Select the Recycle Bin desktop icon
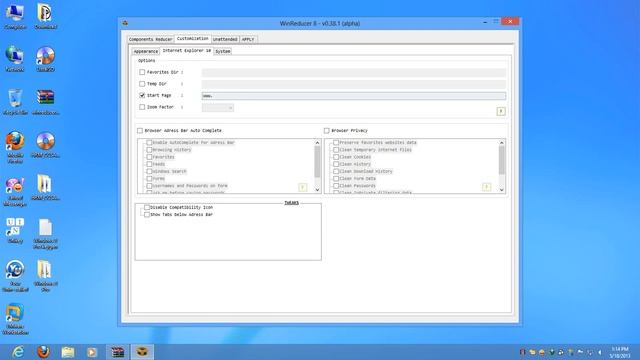 pyautogui.click(x=15, y=102)
